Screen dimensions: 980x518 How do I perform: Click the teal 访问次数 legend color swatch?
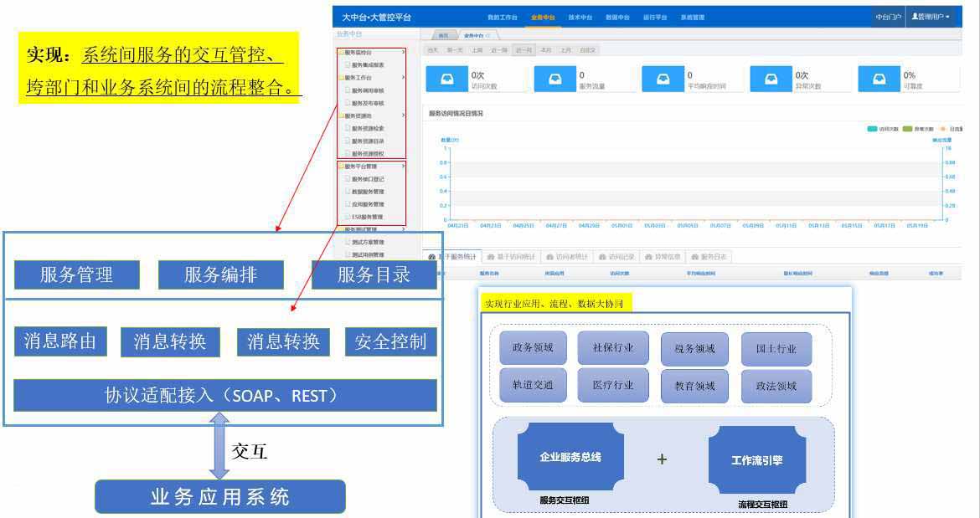click(872, 129)
